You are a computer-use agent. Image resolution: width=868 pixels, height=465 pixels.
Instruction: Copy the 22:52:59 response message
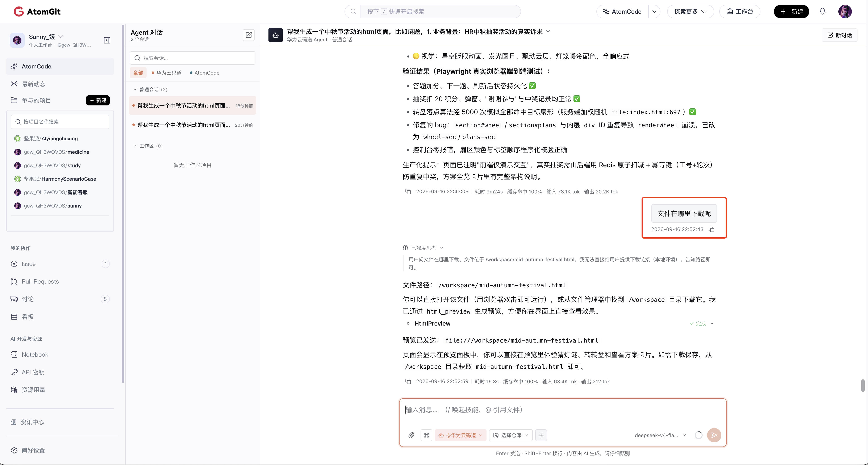[408, 381]
